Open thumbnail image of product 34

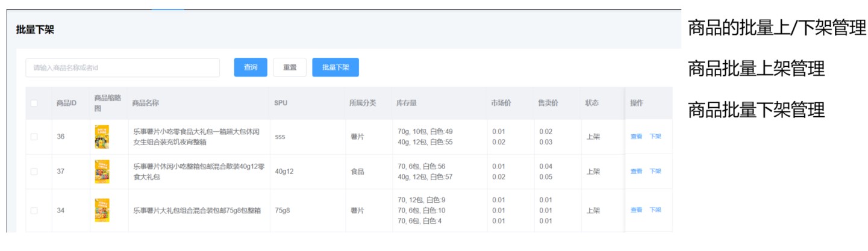tap(102, 211)
